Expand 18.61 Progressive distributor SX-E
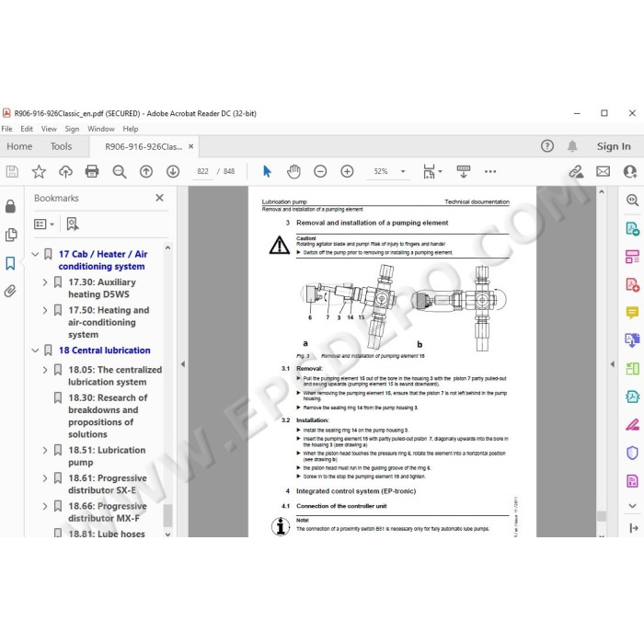The width and height of the screenshot is (644, 644). pyautogui.click(x=45, y=478)
